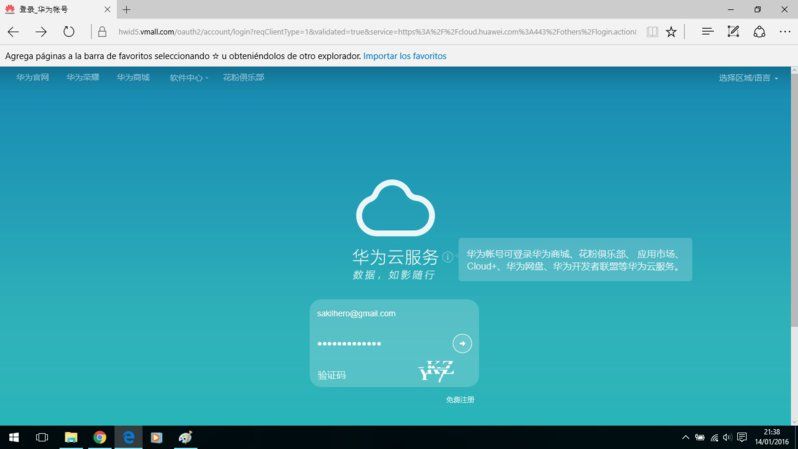Open the Windows Start menu
Image resolution: width=798 pixels, height=449 pixels.
pyautogui.click(x=14, y=437)
